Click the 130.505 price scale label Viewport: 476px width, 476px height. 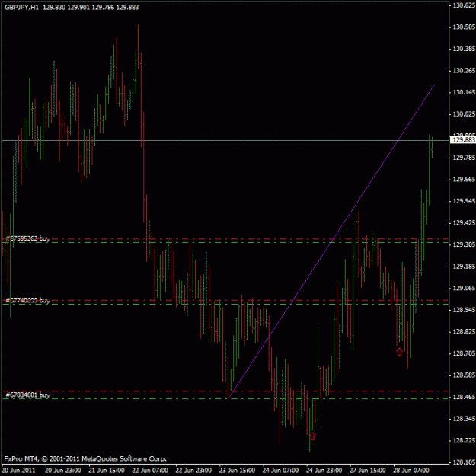click(x=464, y=27)
